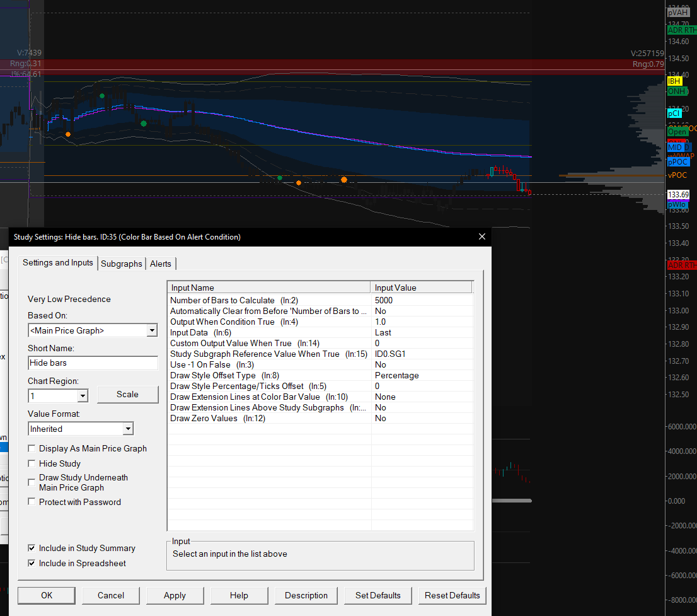
Task: Open the Alerts tab
Action: (x=161, y=264)
